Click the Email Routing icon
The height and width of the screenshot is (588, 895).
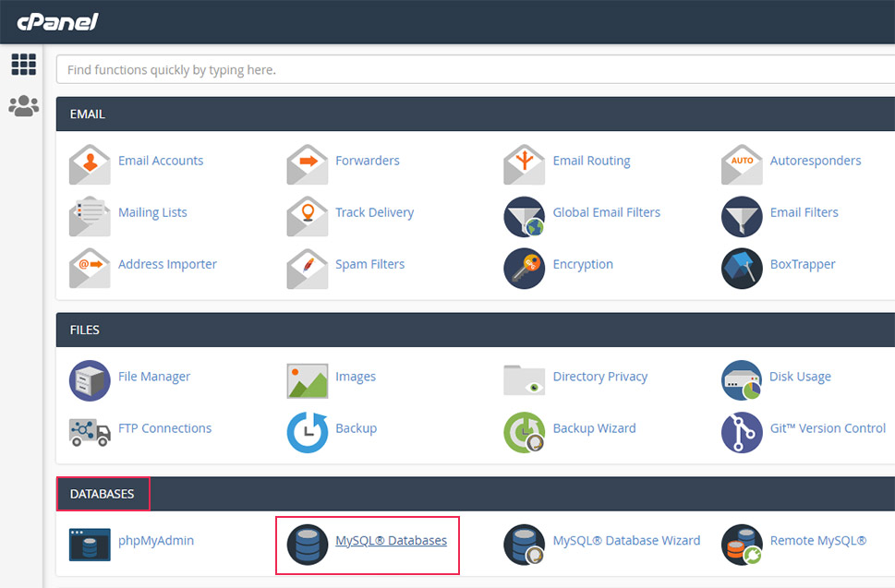[x=524, y=164]
